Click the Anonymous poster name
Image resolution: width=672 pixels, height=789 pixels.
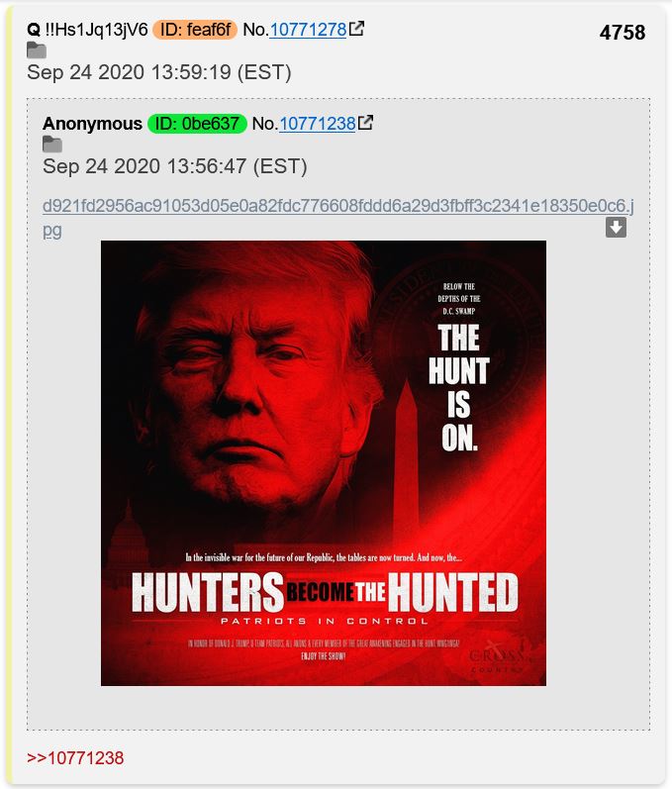click(93, 124)
